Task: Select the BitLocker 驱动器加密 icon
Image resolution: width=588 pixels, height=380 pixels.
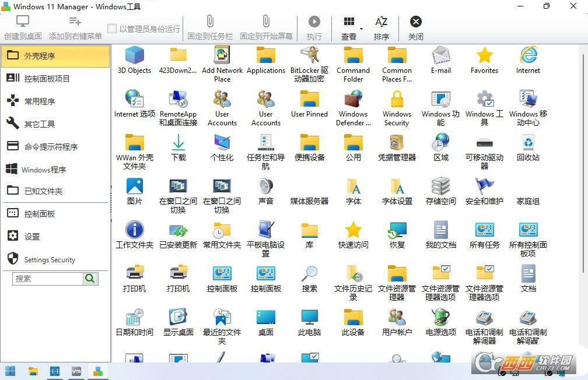Action: pos(309,55)
